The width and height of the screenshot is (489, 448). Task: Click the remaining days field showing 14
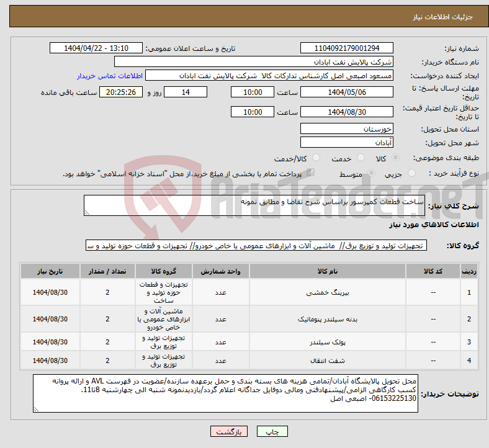186,92
